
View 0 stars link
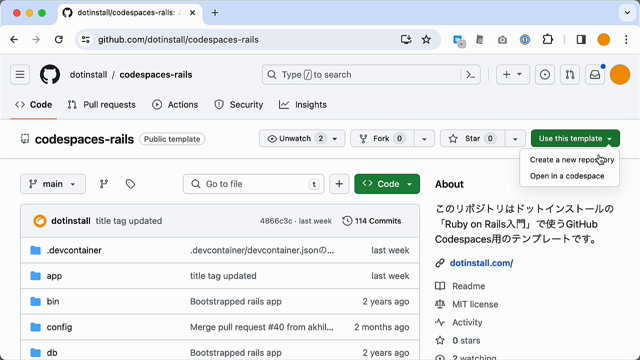coord(466,340)
